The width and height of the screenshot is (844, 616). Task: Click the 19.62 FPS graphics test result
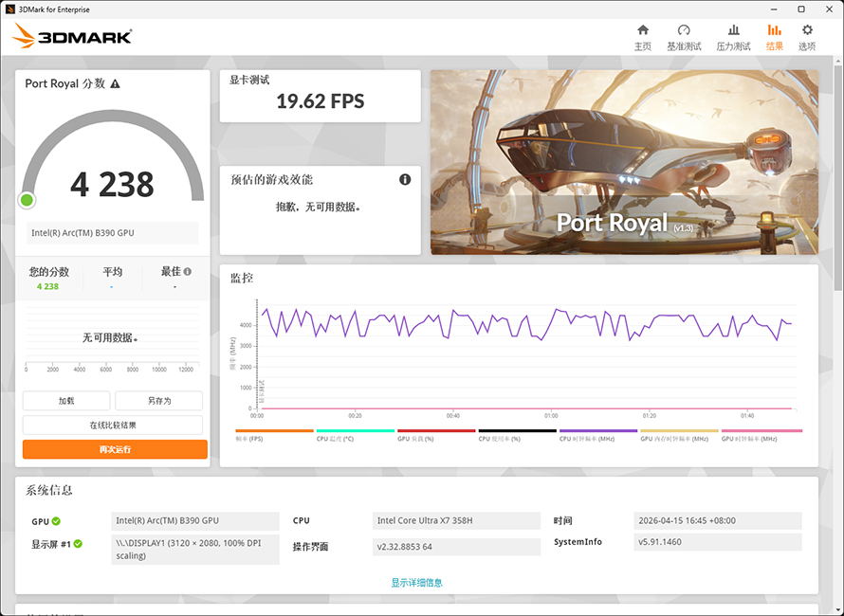(321, 101)
